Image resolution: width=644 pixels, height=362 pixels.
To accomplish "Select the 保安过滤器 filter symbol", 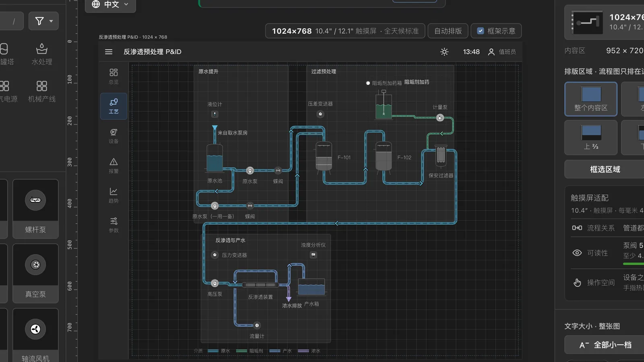I will pos(441,156).
